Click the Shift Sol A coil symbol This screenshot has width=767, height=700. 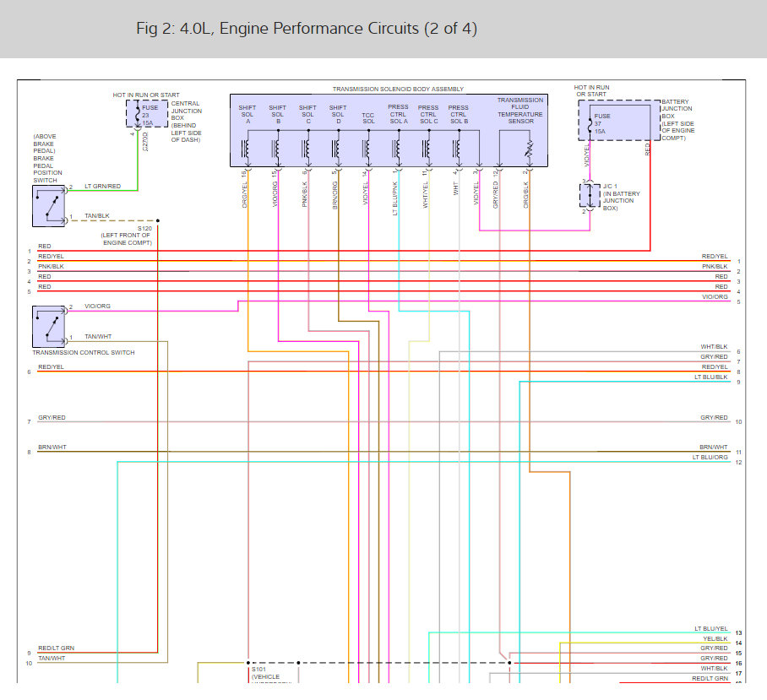click(246, 148)
